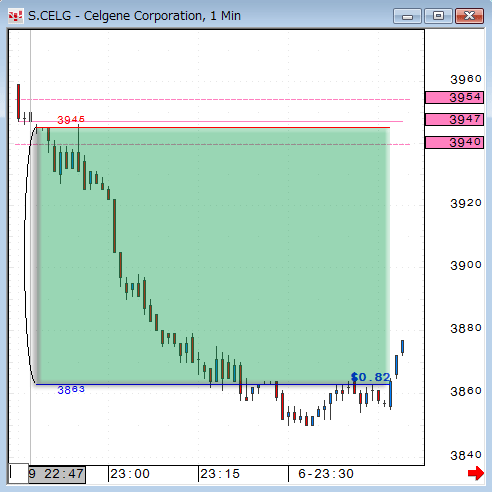Click the chart application icon in title bar
The height and width of the screenshot is (492, 492).
16,16
